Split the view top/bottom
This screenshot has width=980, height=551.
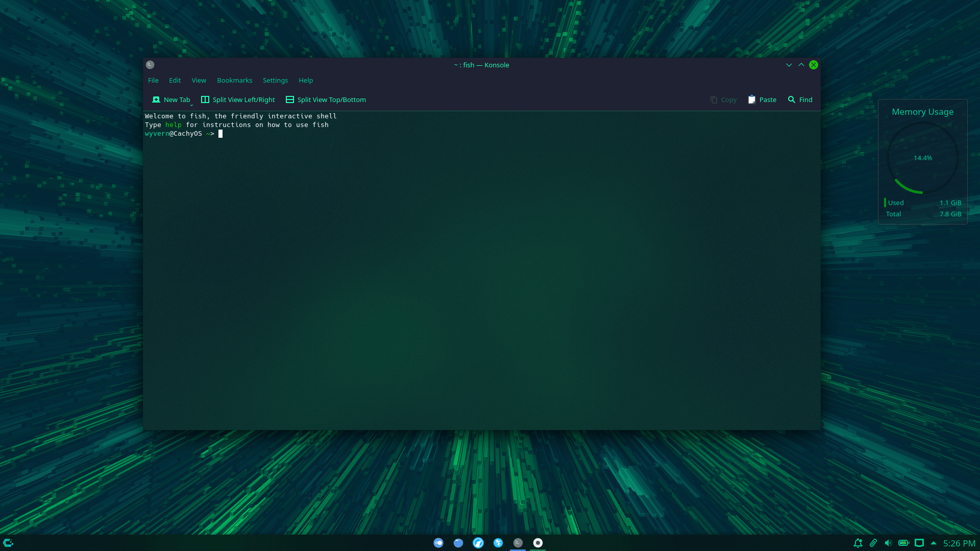click(326, 99)
